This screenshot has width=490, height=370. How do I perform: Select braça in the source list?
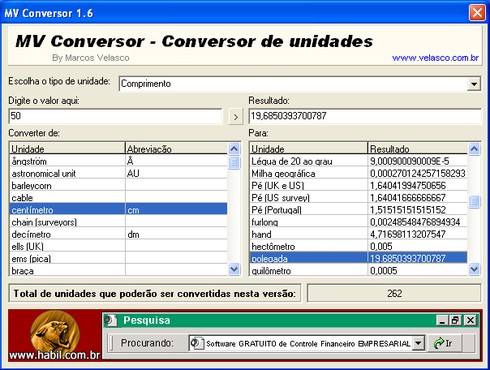coord(118,270)
